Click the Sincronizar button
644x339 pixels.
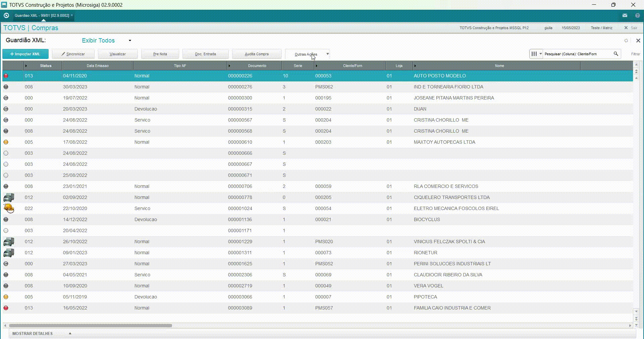tap(73, 54)
